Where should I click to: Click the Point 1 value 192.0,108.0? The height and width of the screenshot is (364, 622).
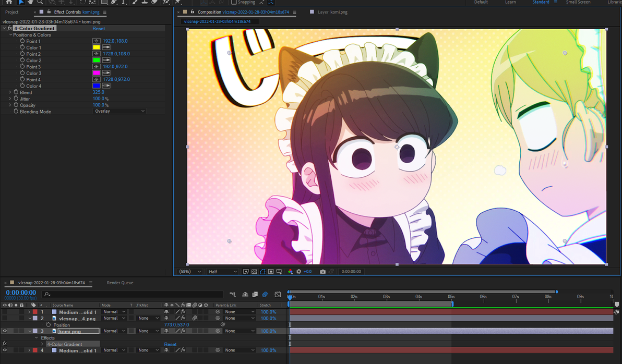pyautogui.click(x=115, y=41)
